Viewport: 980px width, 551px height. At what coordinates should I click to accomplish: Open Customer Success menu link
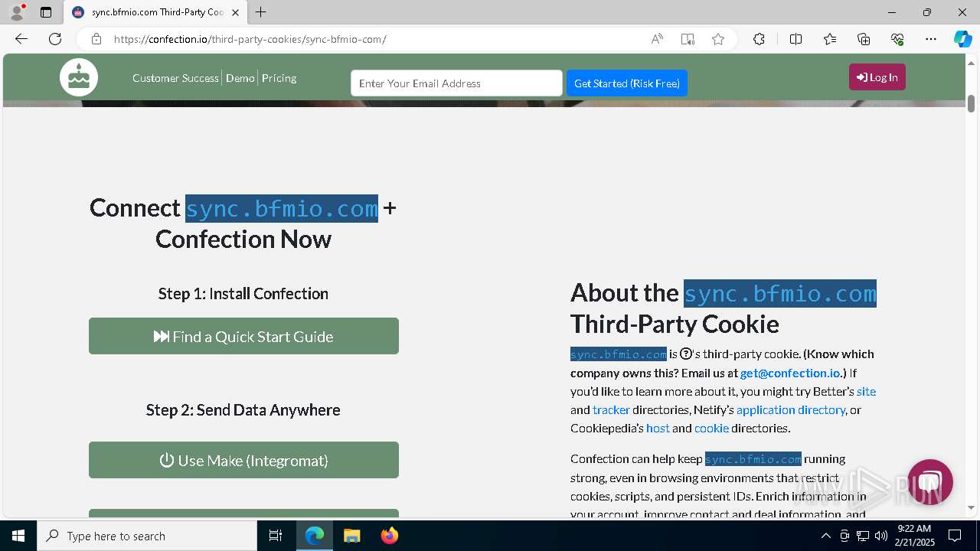175,78
